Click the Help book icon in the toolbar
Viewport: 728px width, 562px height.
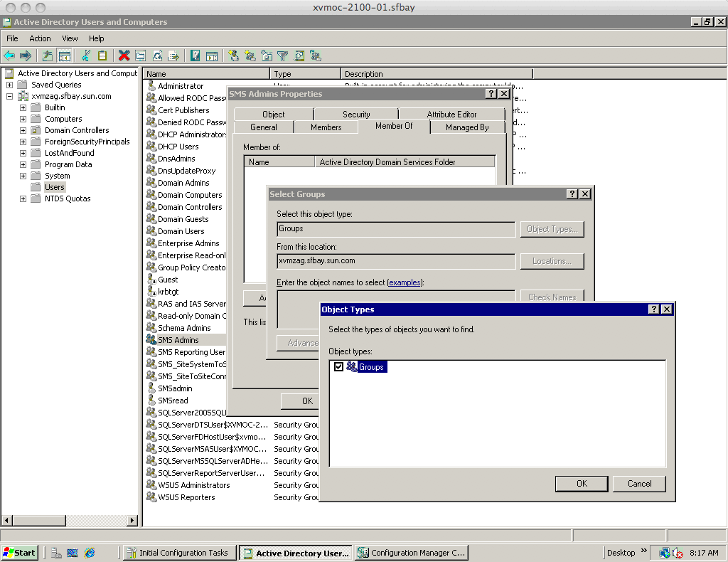(x=195, y=55)
